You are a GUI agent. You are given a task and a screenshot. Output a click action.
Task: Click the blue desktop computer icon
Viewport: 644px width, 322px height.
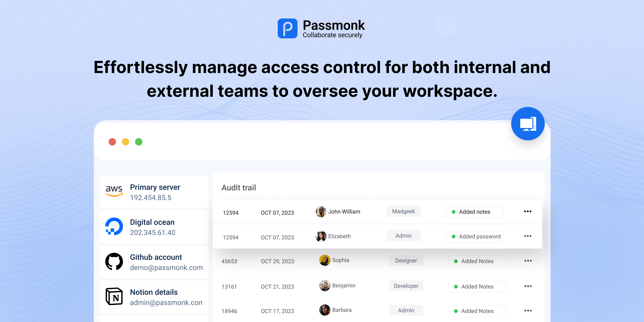[x=528, y=124]
